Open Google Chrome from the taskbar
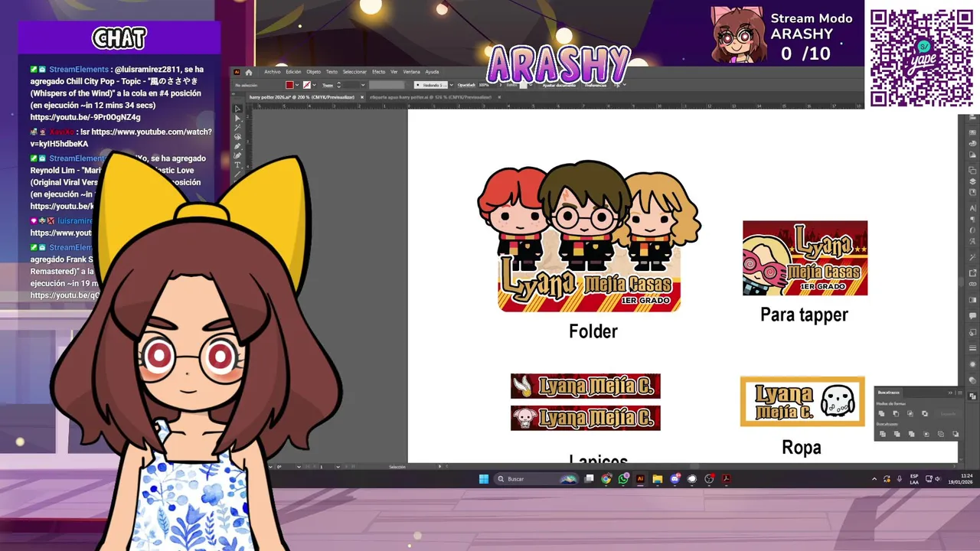Image resolution: width=980 pixels, height=551 pixels. click(x=606, y=479)
